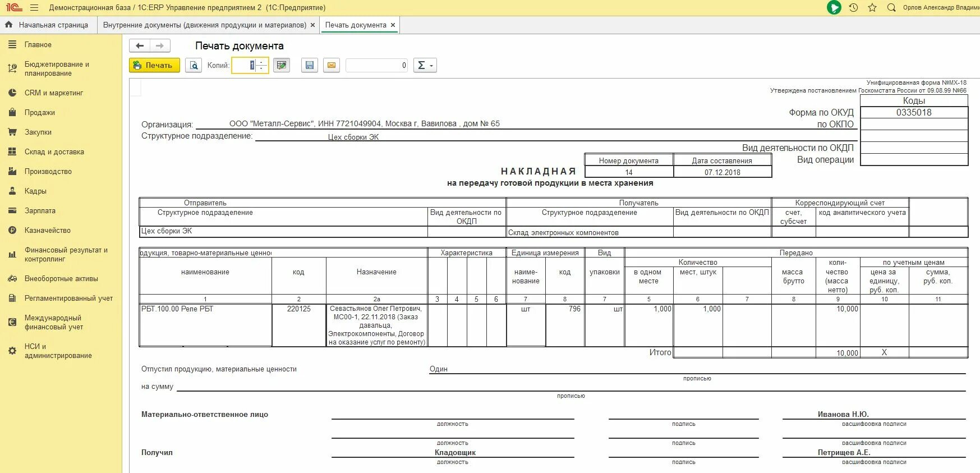Screen dimensions: 980x473
Task: Open Начальная страница home tab
Action: coord(48,25)
